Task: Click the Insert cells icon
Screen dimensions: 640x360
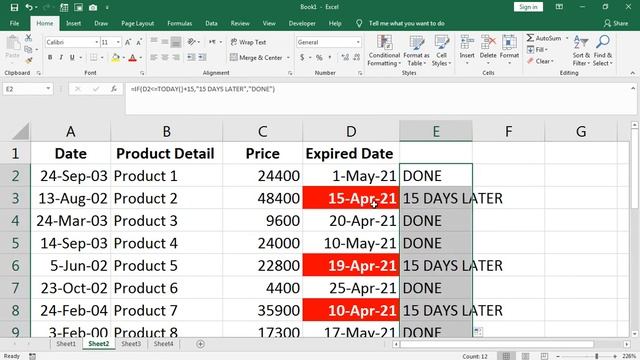Action: [467, 42]
